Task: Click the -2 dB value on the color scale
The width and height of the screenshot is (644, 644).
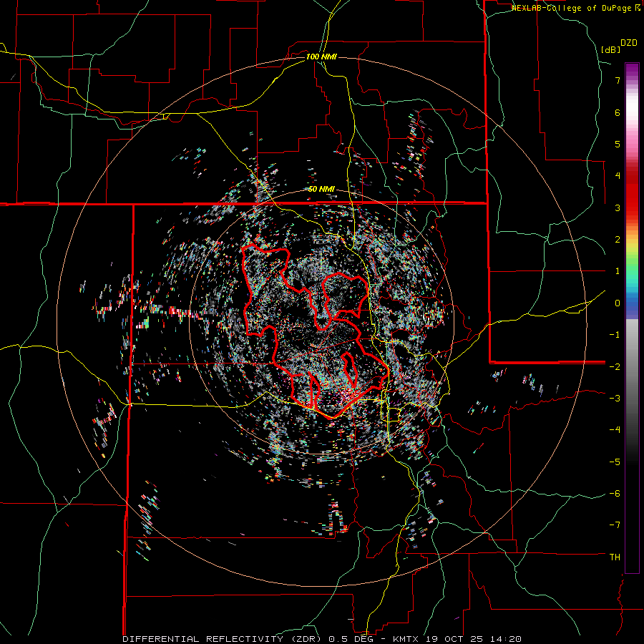Action: tap(615, 366)
